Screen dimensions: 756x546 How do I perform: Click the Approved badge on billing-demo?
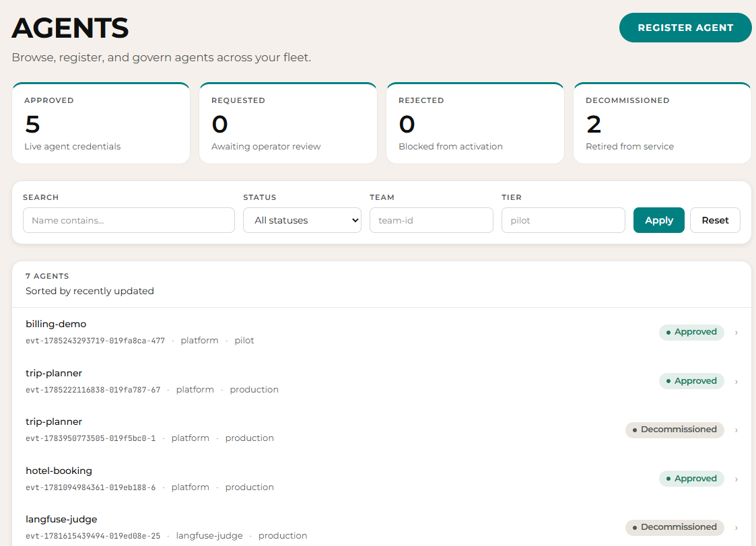pos(691,332)
